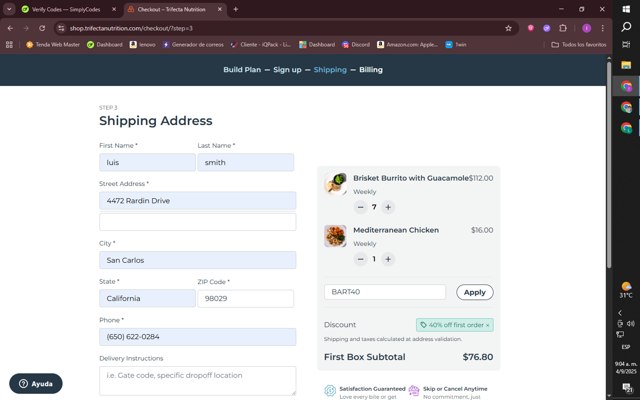Click the Phone field
This screenshot has width=640, height=400.
click(198, 337)
